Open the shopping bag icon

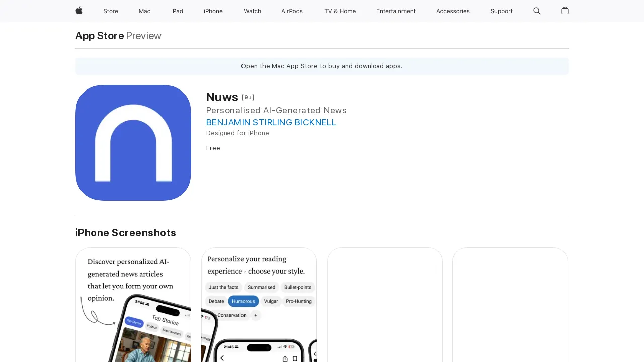[x=565, y=11]
